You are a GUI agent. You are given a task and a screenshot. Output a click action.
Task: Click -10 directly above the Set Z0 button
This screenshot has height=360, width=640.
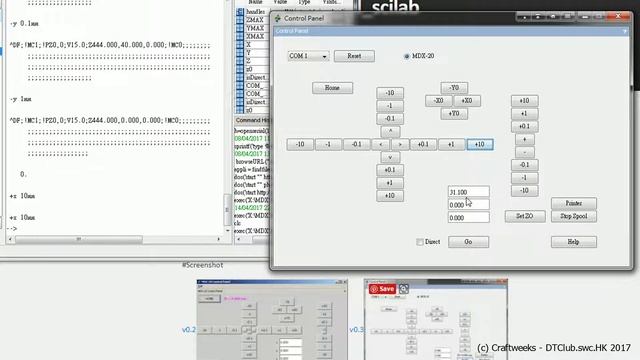click(524, 191)
